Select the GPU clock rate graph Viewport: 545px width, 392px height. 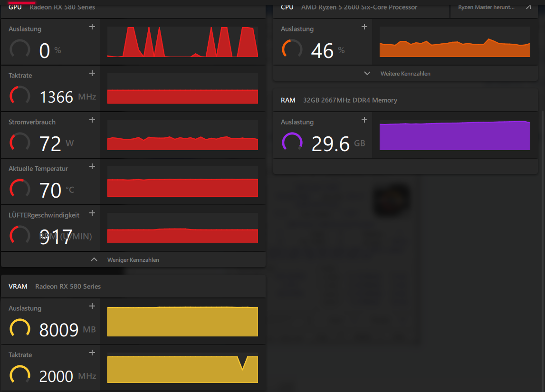click(182, 88)
